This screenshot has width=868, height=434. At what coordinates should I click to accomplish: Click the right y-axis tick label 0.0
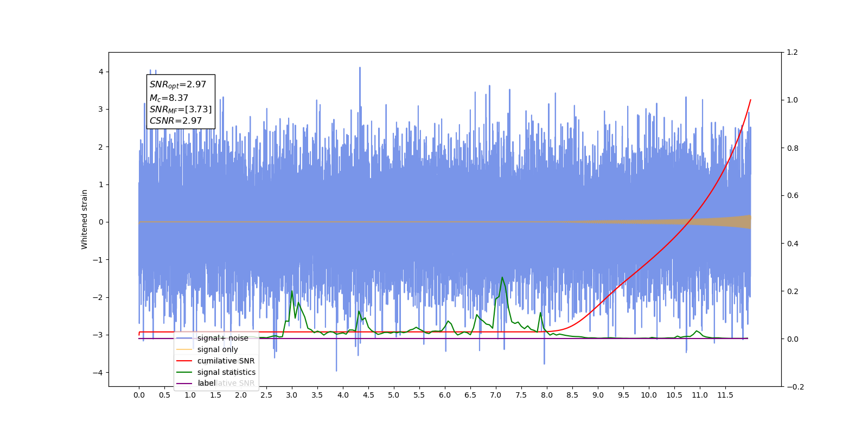[x=793, y=339]
